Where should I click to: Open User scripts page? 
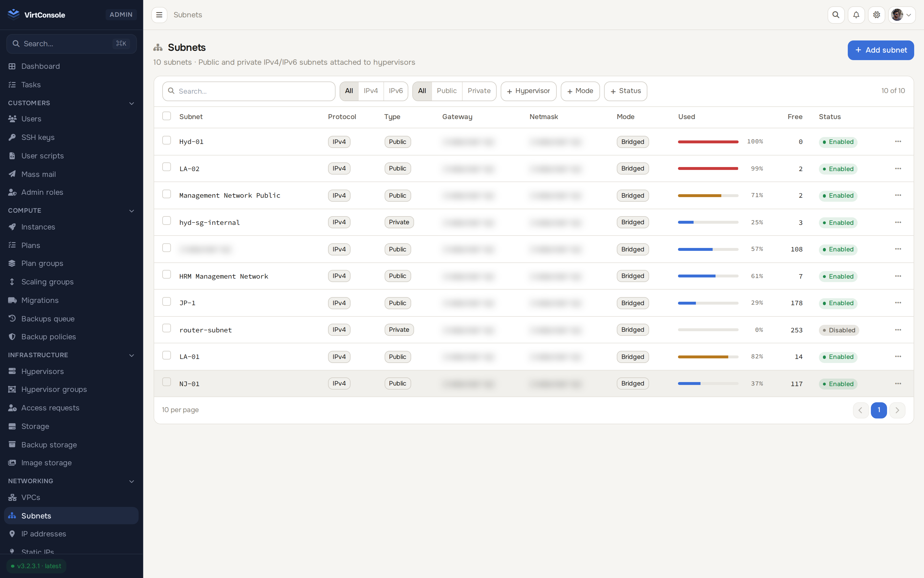tap(71, 155)
